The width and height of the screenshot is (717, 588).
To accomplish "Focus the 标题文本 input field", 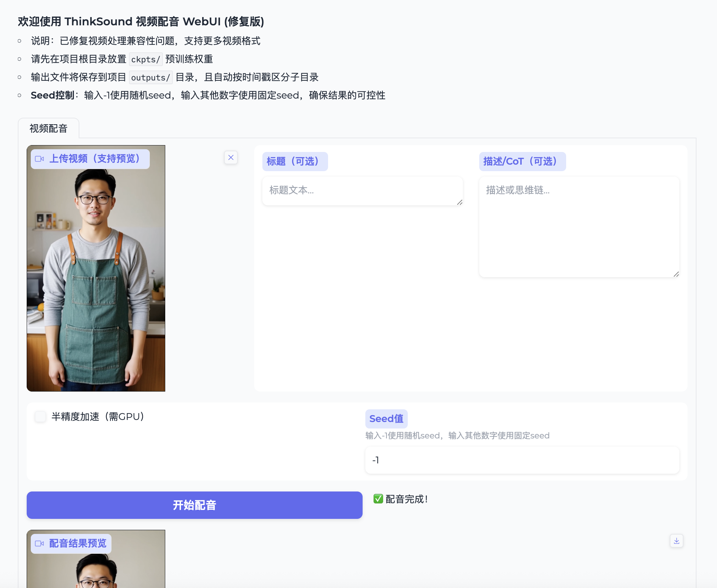I will [x=362, y=191].
